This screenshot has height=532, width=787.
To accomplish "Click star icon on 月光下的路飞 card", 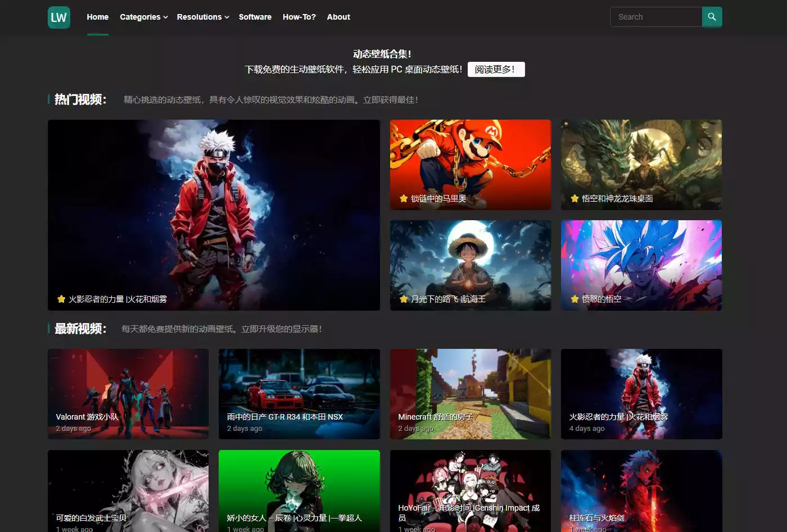I will [404, 299].
